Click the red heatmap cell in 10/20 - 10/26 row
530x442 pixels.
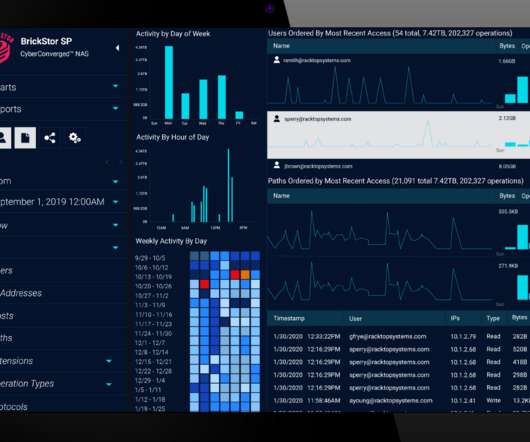(x=204, y=284)
